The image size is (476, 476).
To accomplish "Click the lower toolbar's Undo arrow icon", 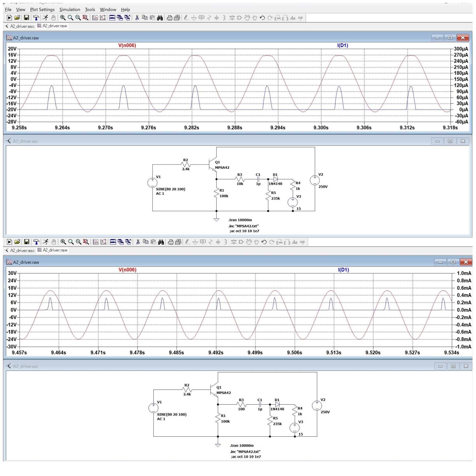I will (x=264, y=242).
